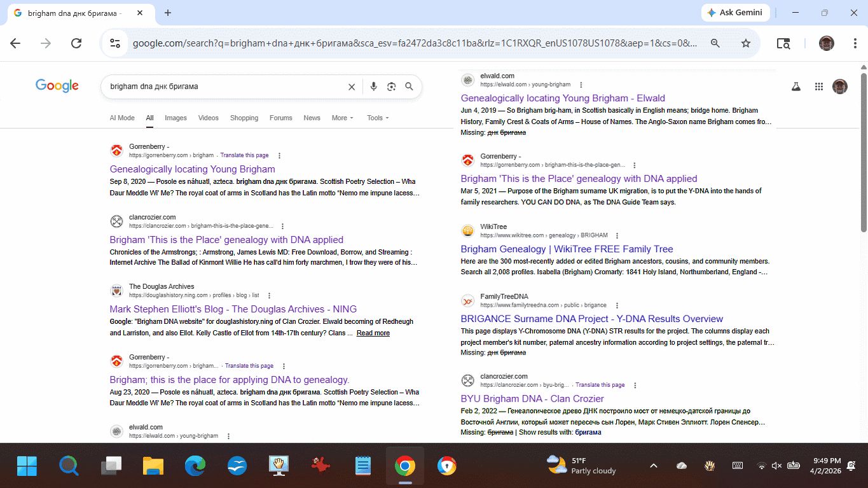Switch to the AI Mode tab
The height and width of the screenshot is (488, 868).
122,118
